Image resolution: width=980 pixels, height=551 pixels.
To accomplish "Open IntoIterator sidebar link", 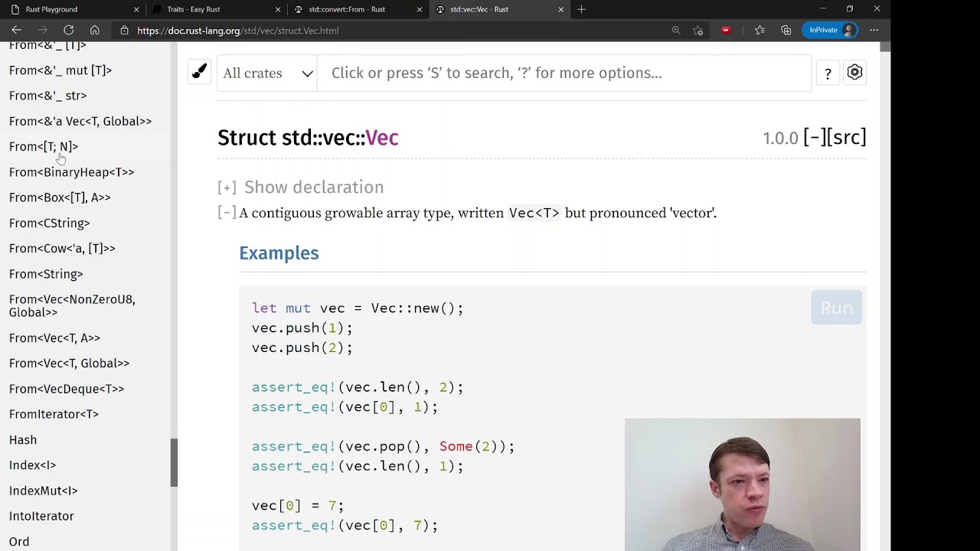I will tap(41, 517).
